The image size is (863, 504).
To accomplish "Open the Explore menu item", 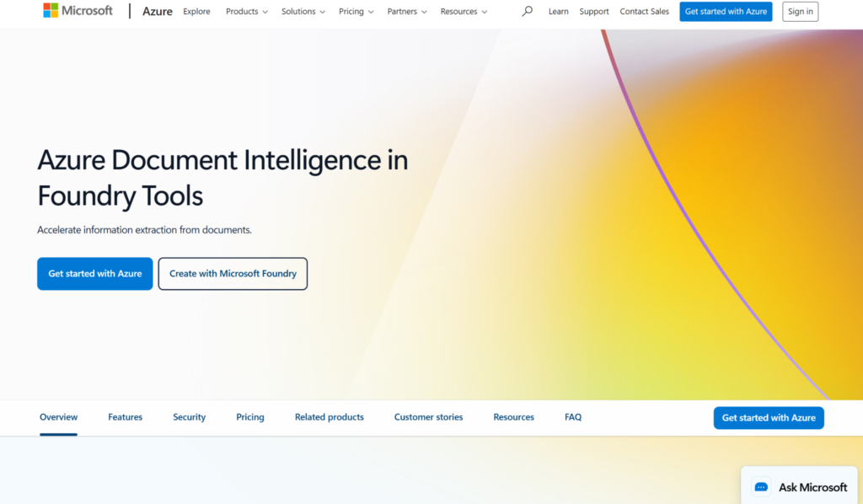I will 196,12.
